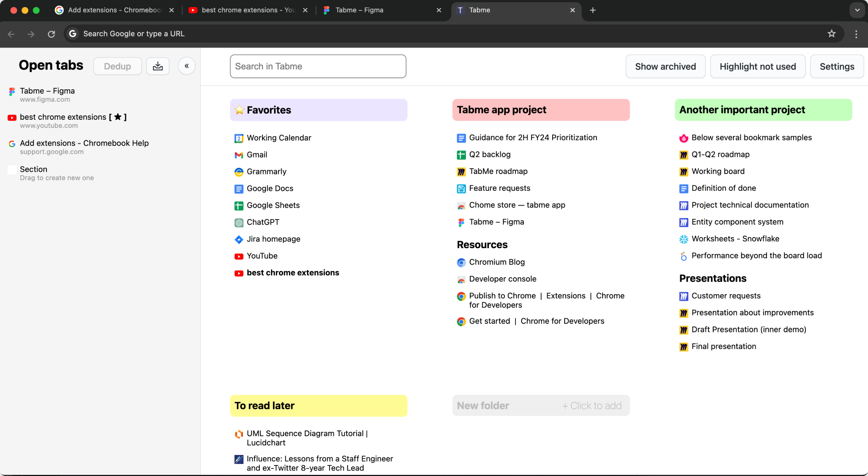Close the best chrome extensions browser tab
Screen dimensions: 868x476
[305, 10]
